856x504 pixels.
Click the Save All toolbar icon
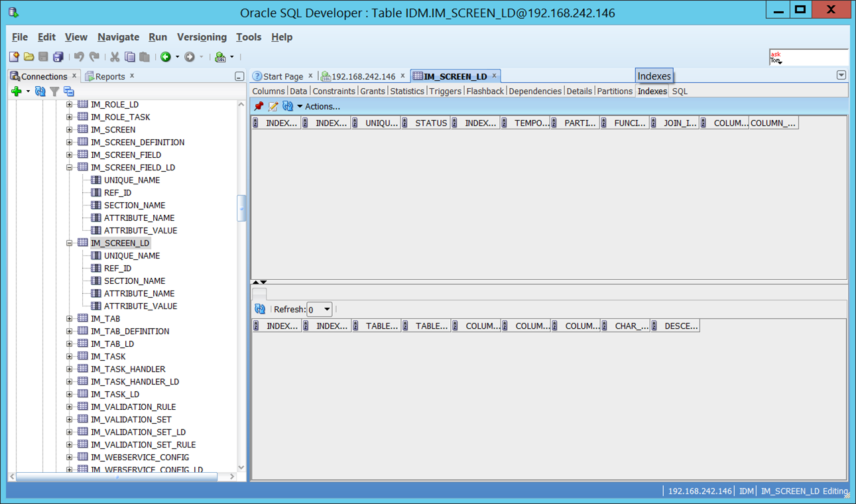pyautogui.click(x=58, y=57)
